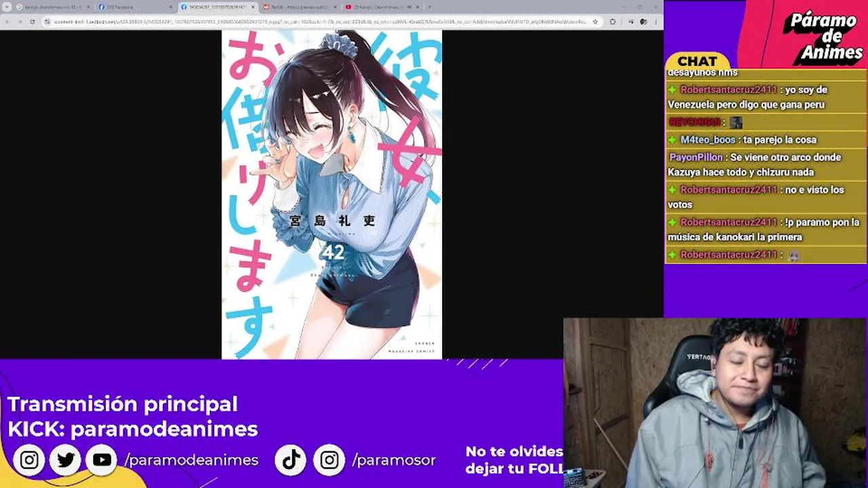
Task: Switch to the Reddit tab
Action: tap(300, 7)
